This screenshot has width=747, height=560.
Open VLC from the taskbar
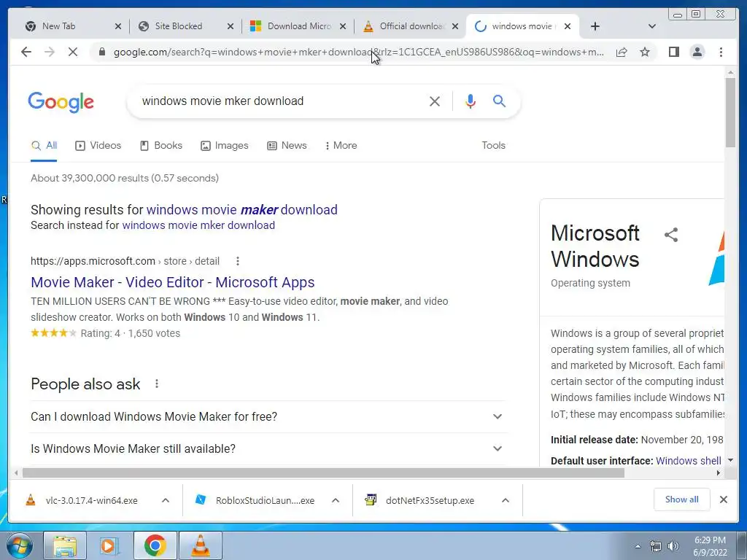(x=201, y=545)
